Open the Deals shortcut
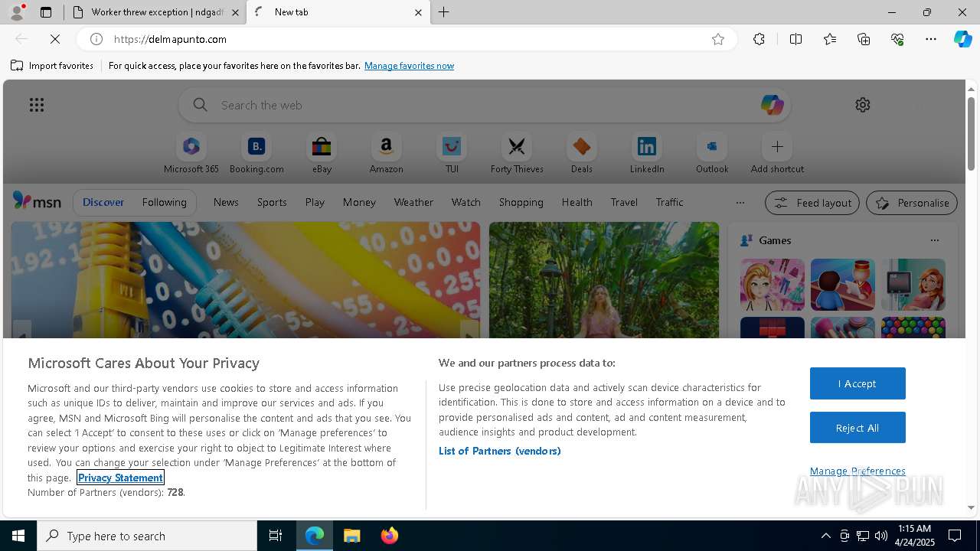980x551 pixels. pyautogui.click(x=582, y=154)
